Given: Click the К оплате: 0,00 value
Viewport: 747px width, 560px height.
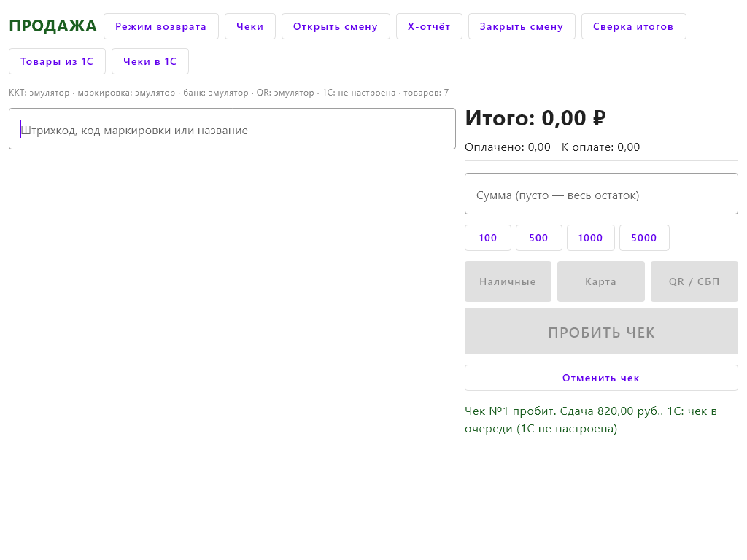Looking at the screenshot, I should pos(601,147).
